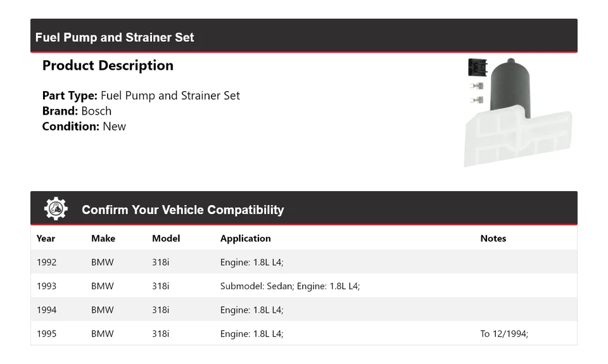
Task: Click the Part Type line
Action: point(141,96)
